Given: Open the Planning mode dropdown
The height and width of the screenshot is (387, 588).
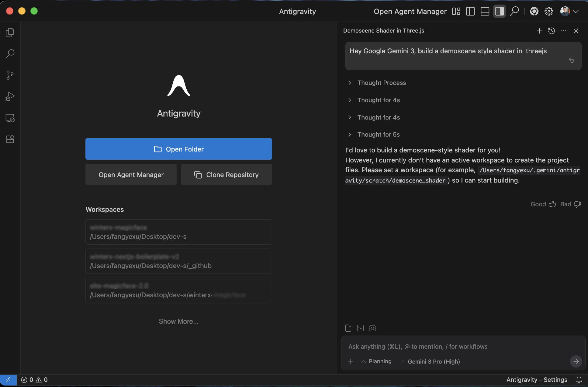Looking at the screenshot, I should 377,361.
